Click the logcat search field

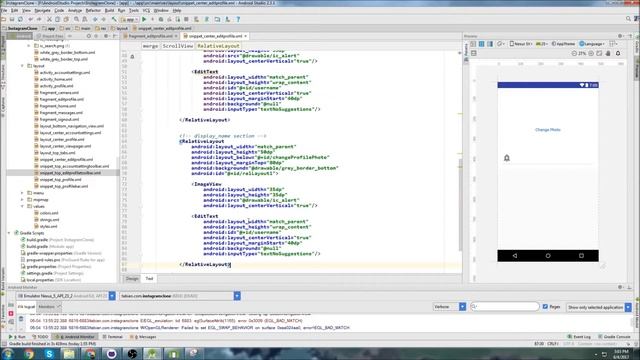pos(504,307)
